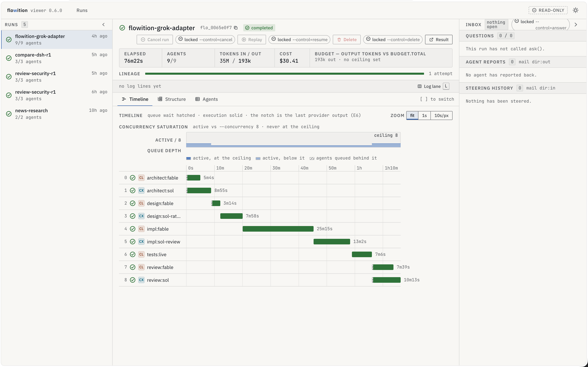The height and width of the screenshot is (367, 588).
Task: Click the impl:fable 25m15s timeline bar
Action: tap(278, 229)
